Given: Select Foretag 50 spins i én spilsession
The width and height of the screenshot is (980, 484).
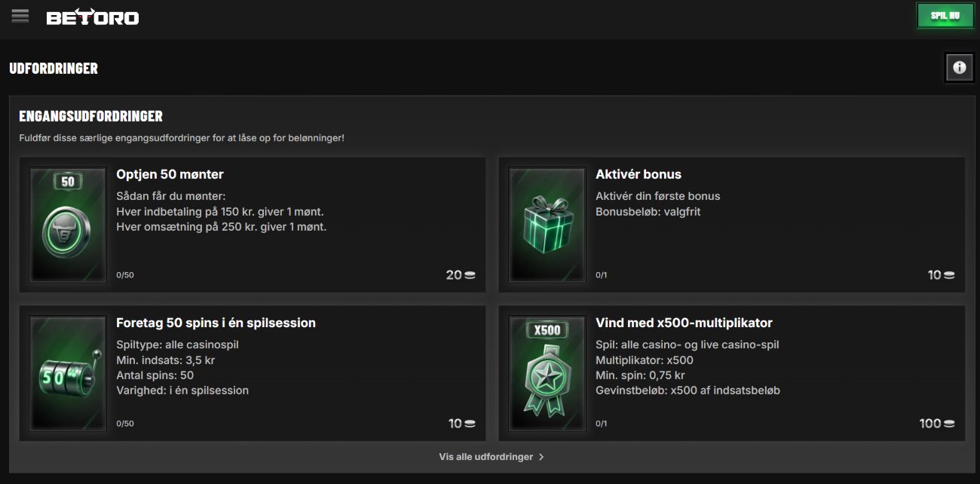Looking at the screenshot, I should tap(216, 323).
